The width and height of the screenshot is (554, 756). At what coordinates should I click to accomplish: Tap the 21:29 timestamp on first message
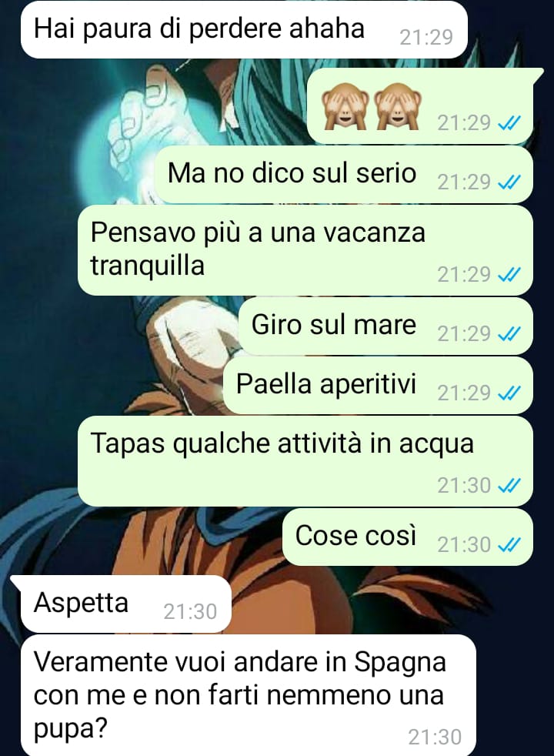[426, 37]
